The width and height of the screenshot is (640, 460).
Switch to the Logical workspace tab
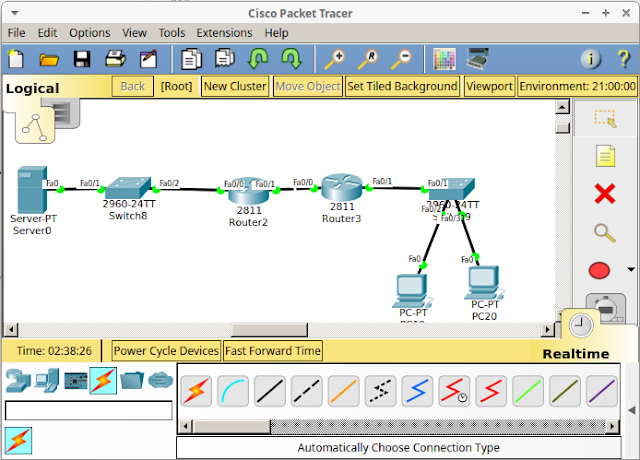33,88
